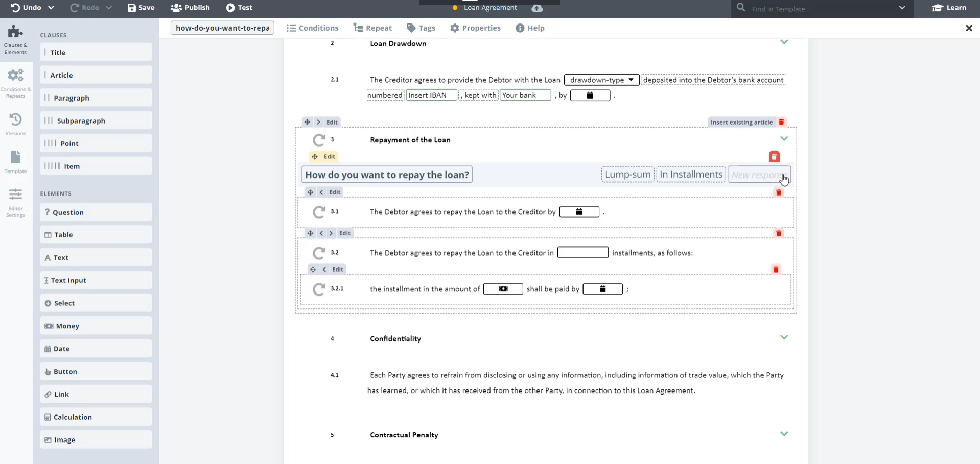This screenshot has height=464, width=980.
Task: Collapse the Loan Drawdown article chevron
Action: (x=784, y=42)
